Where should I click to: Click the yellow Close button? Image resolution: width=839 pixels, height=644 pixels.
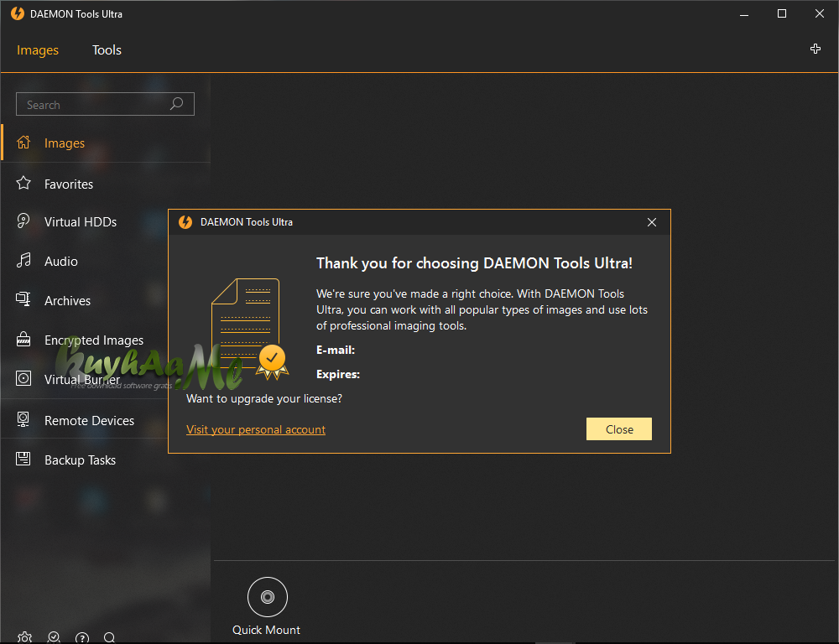619,429
